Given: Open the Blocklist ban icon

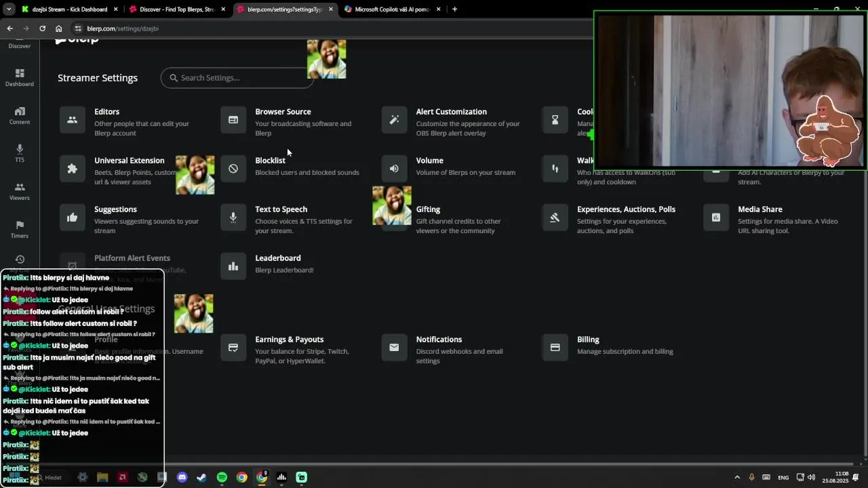Looking at the screenshot, I should tap(233, 169).
